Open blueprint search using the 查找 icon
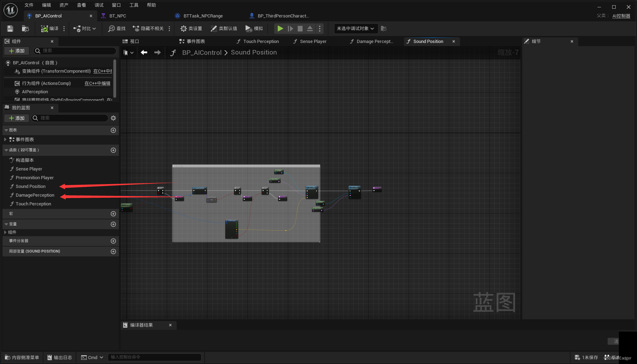The image size is (637, 364). click(116, 29)
